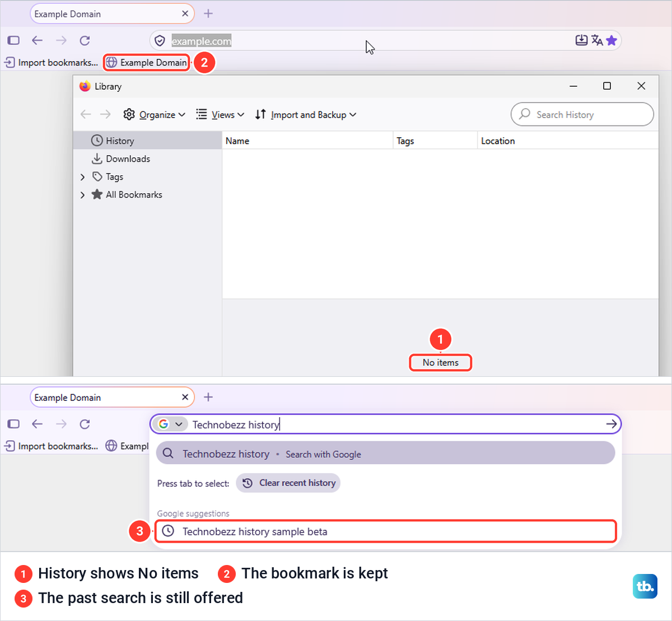
Task: Open the Example Domain bookmark in top toolbar
Action: click(147, 62)
